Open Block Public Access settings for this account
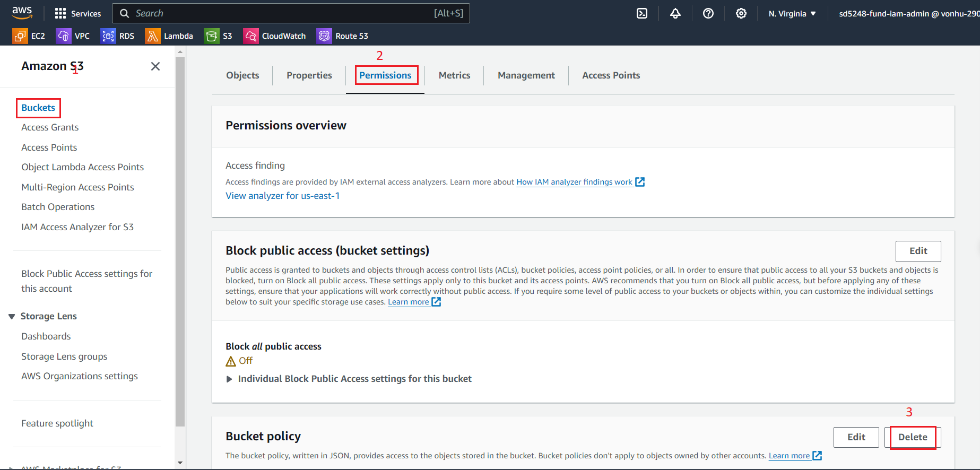 click(87, 281)
